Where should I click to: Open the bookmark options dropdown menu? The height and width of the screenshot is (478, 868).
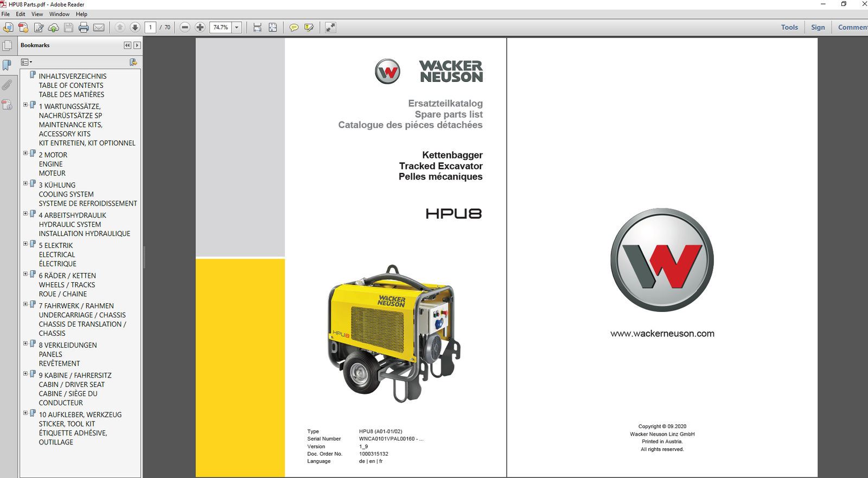(x=27, y=62)
